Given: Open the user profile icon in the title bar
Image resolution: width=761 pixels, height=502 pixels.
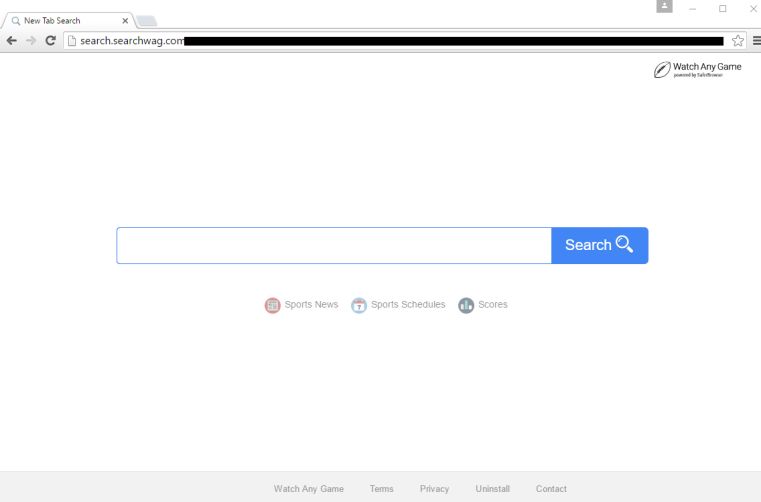Looking at the screenshot, I should [x=664, y=6].
